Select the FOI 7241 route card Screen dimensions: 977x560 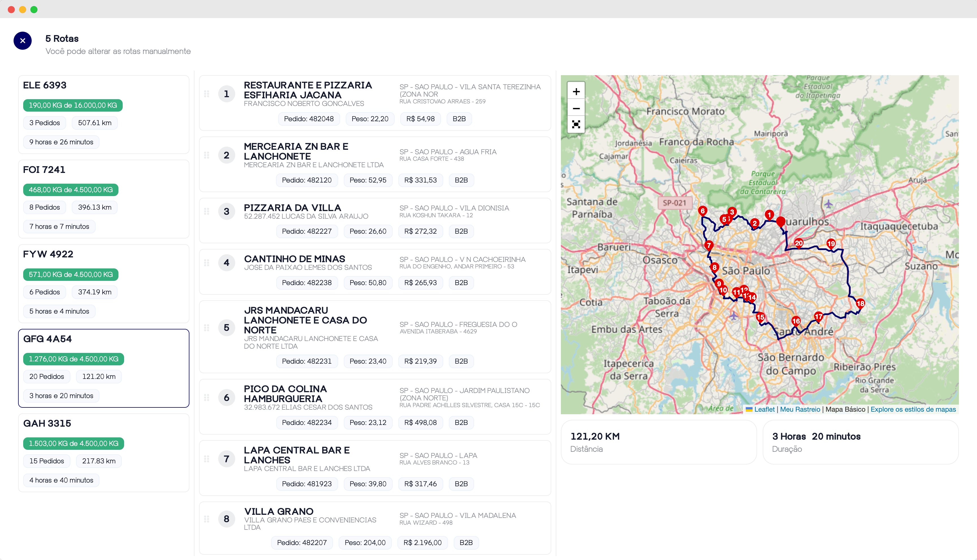(x=103, y=199)
